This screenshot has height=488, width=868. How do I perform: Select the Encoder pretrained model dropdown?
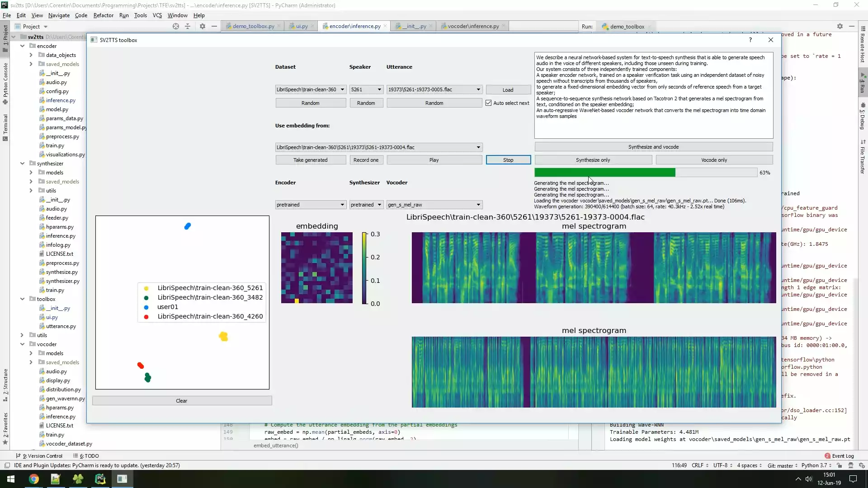tap(310, 204)
